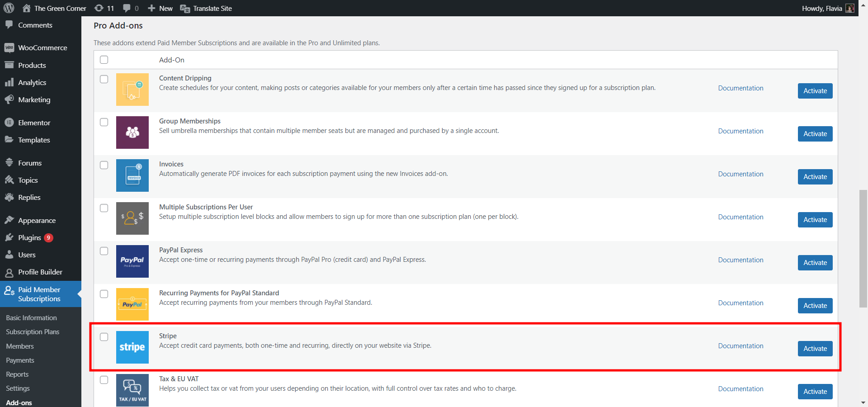Click the Users sidebar icon
This screenshot has height=407, width=868.
9,255
